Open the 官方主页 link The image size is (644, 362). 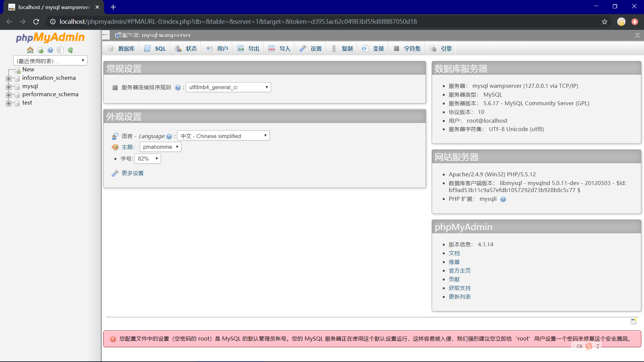[460, 271]
